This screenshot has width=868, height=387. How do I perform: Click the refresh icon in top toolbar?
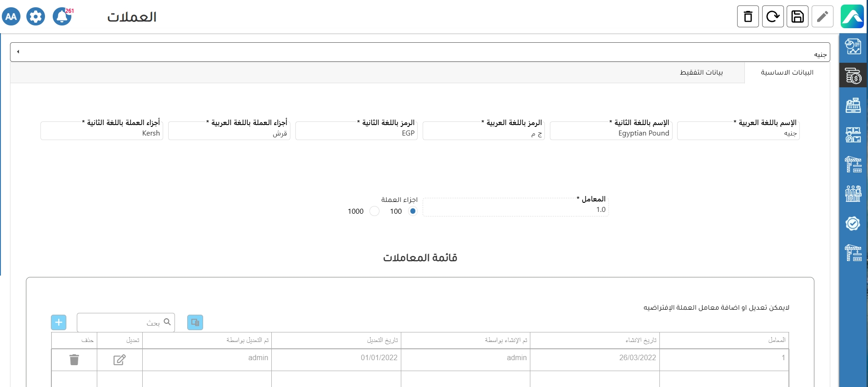[773, 17]
